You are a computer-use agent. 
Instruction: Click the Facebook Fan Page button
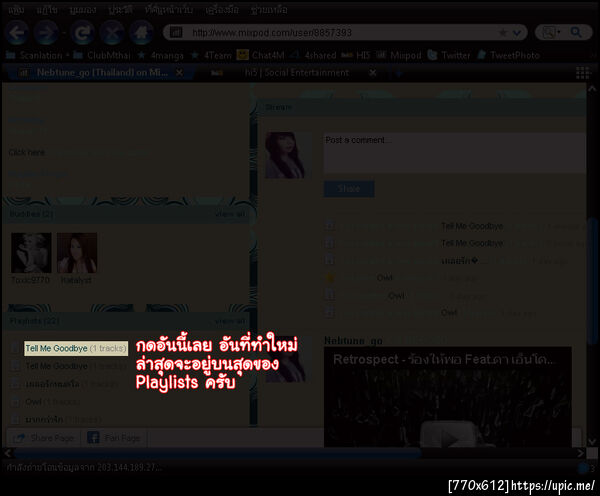click(x=114, y=437)
